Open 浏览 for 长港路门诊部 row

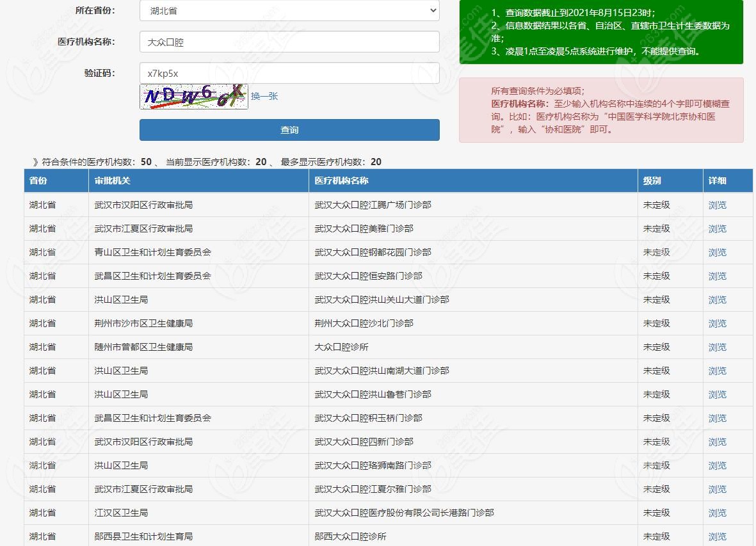[717, 513]
